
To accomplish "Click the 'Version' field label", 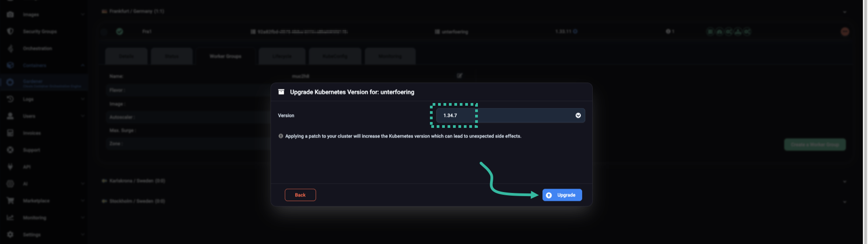I will click(286, 116).
